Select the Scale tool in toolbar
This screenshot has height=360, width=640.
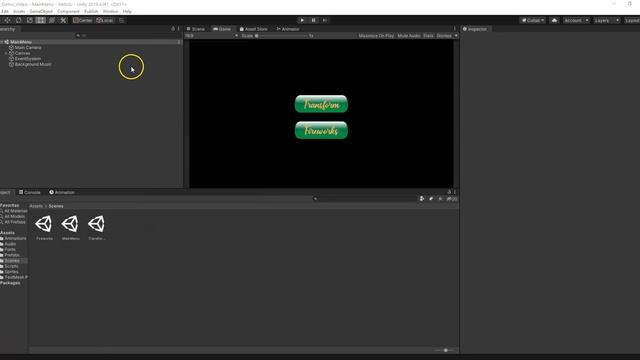29,20
